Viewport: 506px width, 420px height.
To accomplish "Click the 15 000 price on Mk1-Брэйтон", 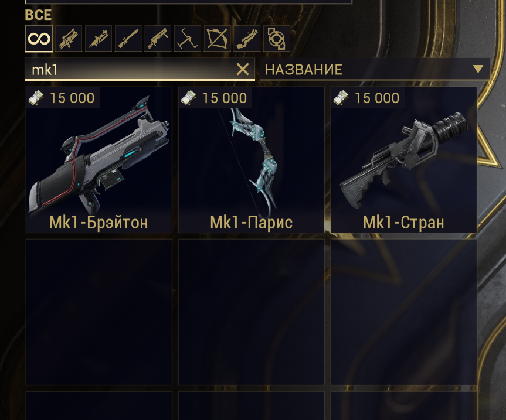I will (x=72, y=98).
